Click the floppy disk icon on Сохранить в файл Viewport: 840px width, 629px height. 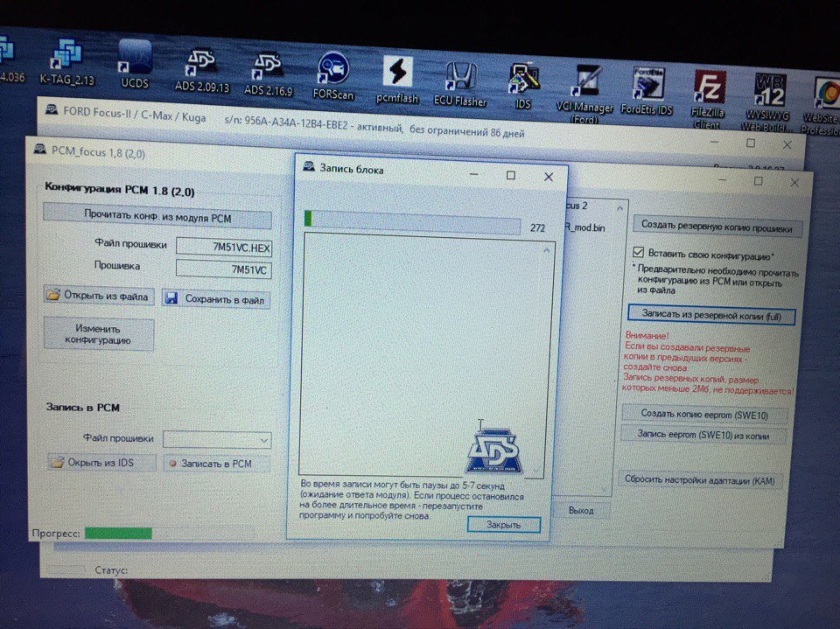tap(171, 298)
